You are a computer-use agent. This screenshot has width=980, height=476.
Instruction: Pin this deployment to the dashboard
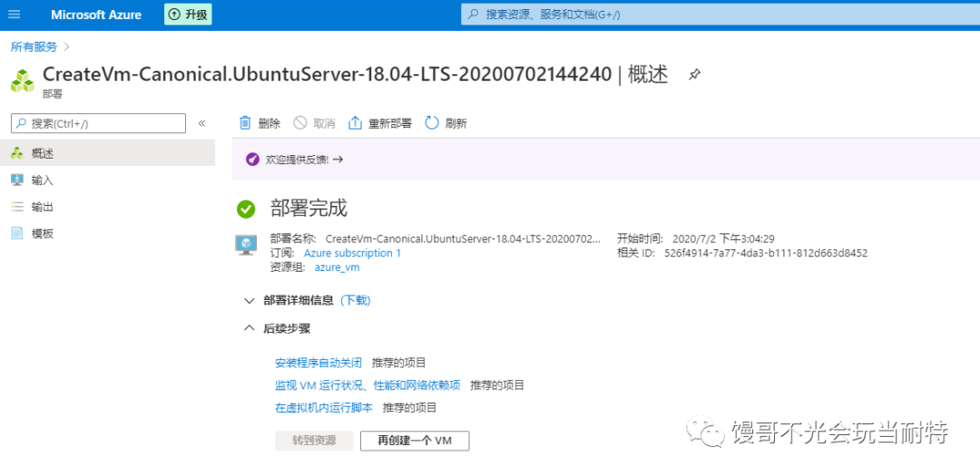point(694,75)
